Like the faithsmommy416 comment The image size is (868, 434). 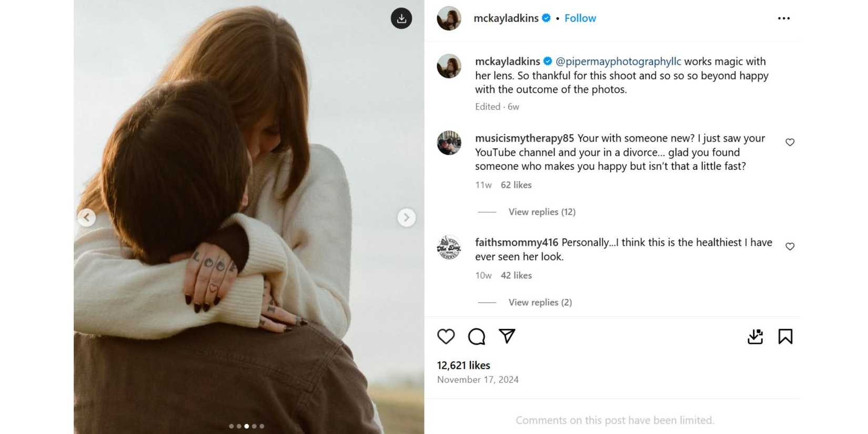pyautogui.click(x=790, y=246)
